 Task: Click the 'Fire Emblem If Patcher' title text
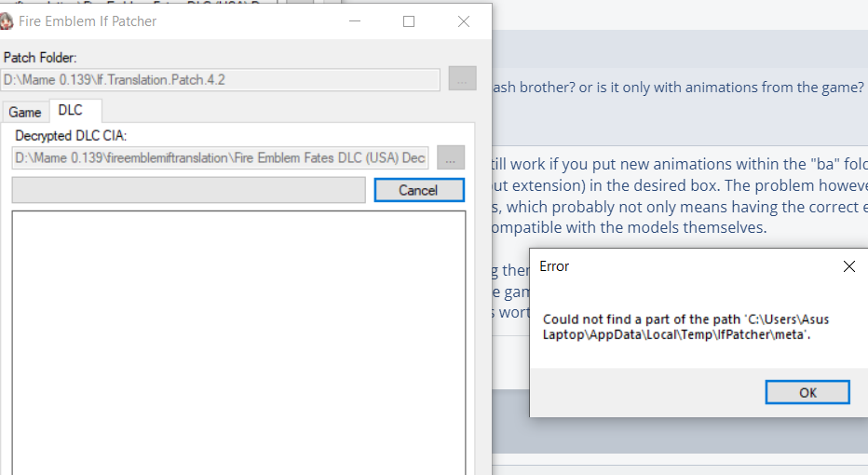click(88, 21)
